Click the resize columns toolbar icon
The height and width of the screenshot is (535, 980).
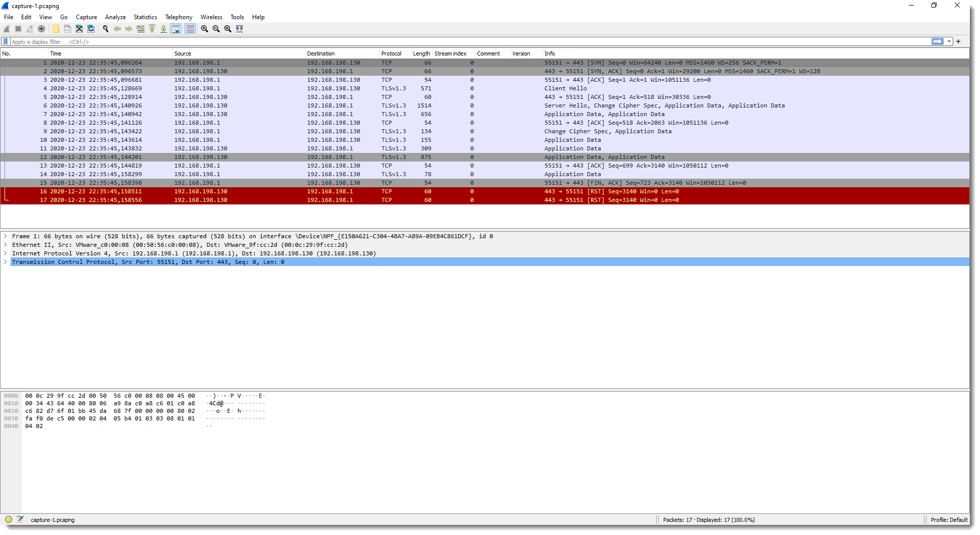coord(239,29)
